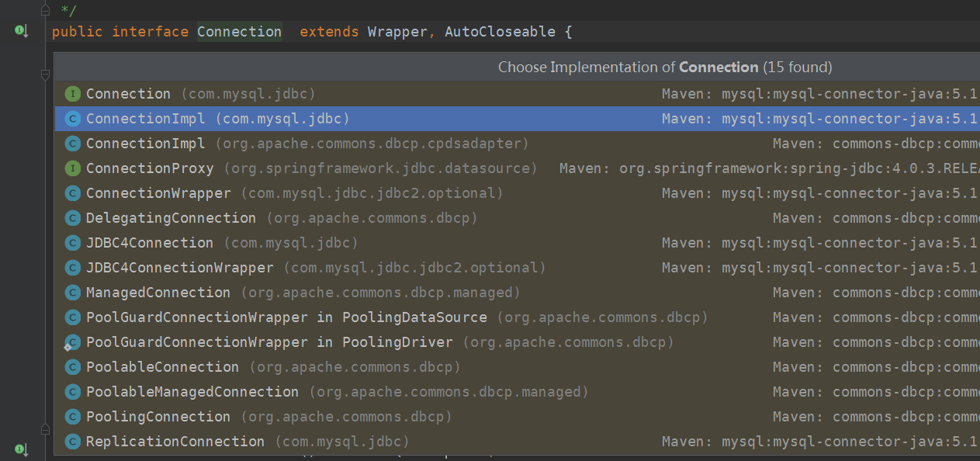Click the Choose Implementation of Connection popup title

665,68
